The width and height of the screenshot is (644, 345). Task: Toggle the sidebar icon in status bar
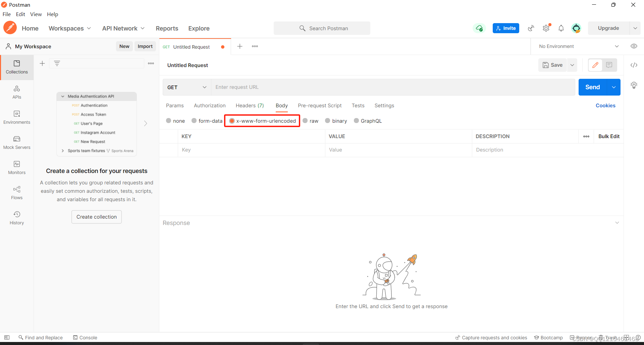click(x=7, y=338)
